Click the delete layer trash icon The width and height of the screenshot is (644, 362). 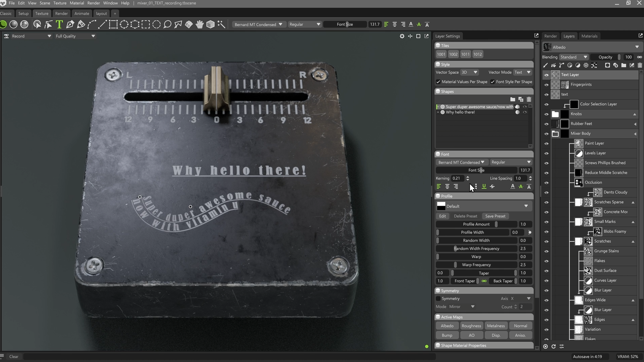pos(640,65)
